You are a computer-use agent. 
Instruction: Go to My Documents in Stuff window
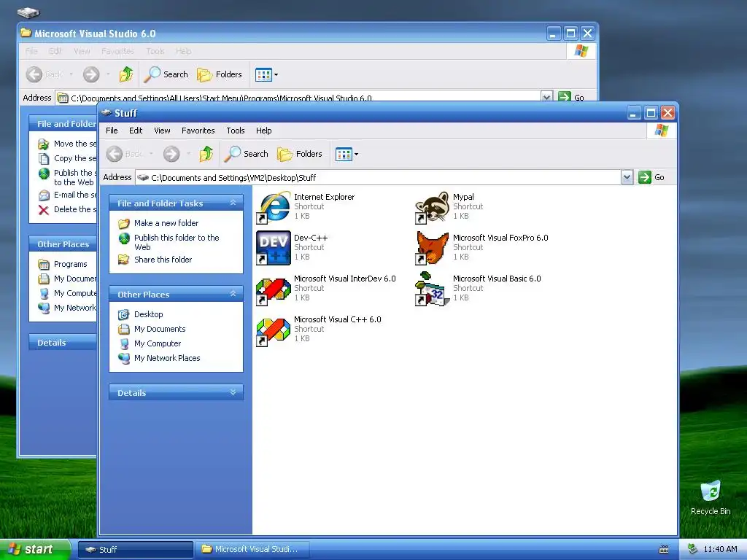point(160,329)
